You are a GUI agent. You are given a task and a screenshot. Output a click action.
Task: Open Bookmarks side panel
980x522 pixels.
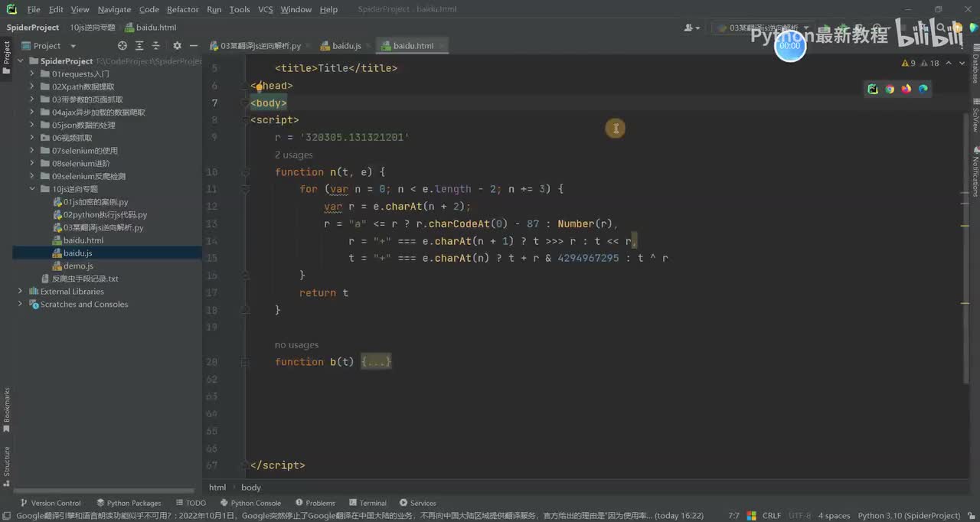tap(7, 409)
